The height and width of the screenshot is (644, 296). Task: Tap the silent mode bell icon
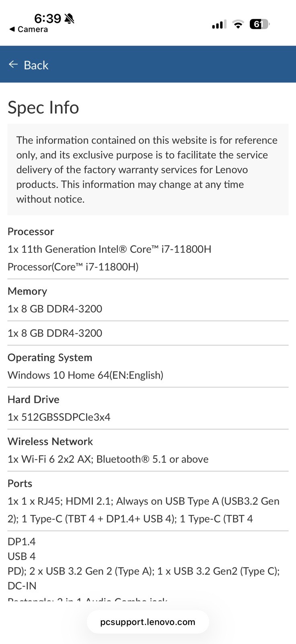tap(69, 19)
